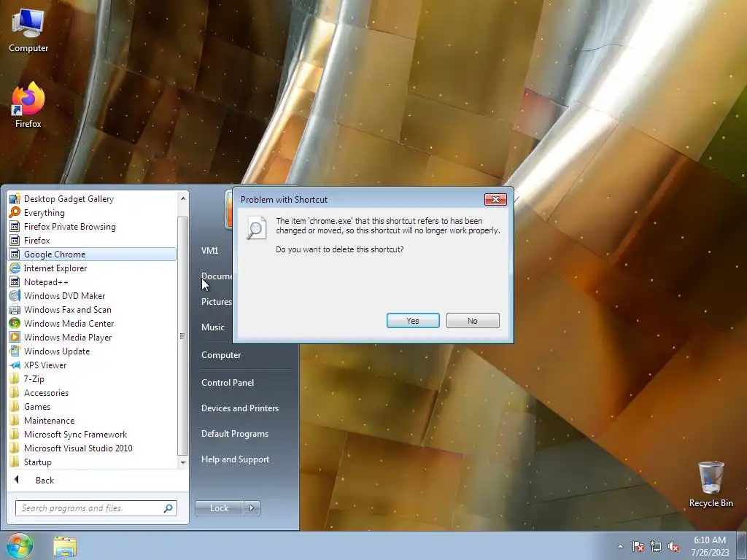Image resolution: width=747 pixels, height=560 pixels.
Task: Click the Lock button
Action: click(x=219, y=508)
